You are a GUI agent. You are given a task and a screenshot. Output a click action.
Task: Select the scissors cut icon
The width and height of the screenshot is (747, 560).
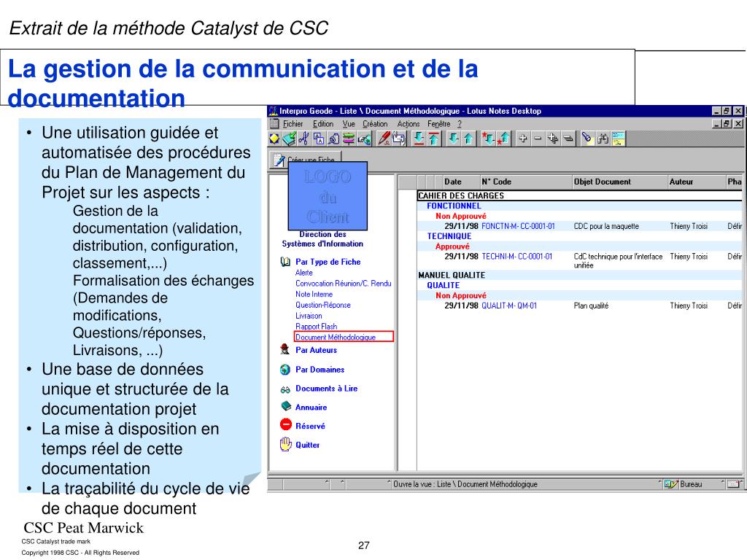(x=304, y=139)
